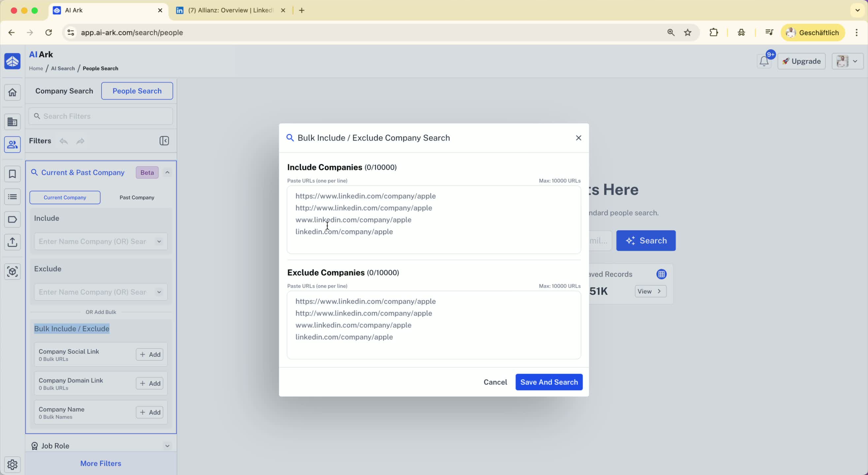Switch to the Allianz LinkedIn browser tab

pyautogui.click(x=230, y=10)
